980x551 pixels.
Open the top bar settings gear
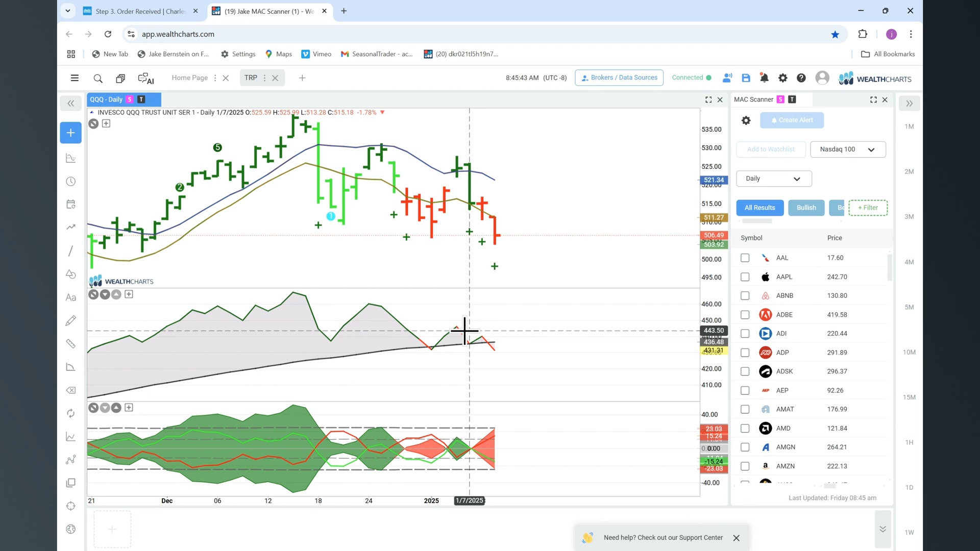tap(782, 78)
